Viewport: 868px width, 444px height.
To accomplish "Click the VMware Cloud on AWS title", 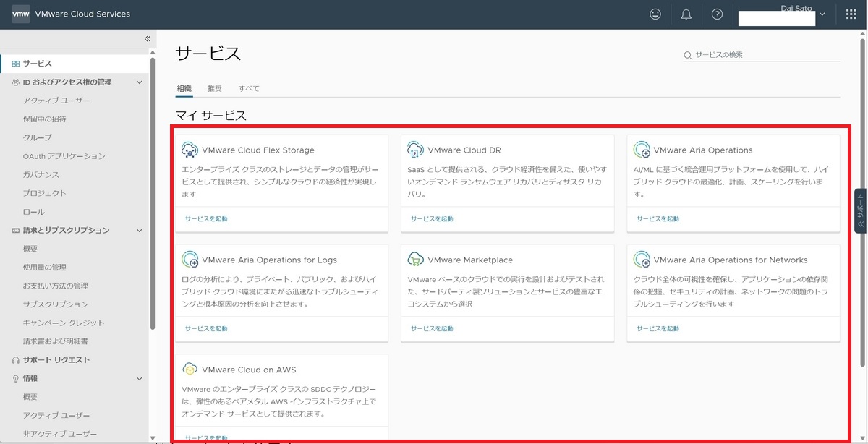I will (249, 370).
